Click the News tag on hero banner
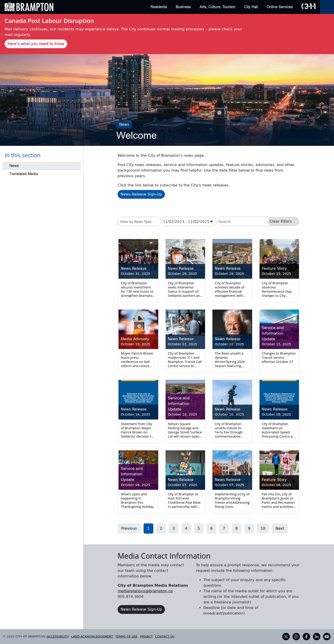The height and width of the screenshot is (644, 334). (x=124, y=125)
